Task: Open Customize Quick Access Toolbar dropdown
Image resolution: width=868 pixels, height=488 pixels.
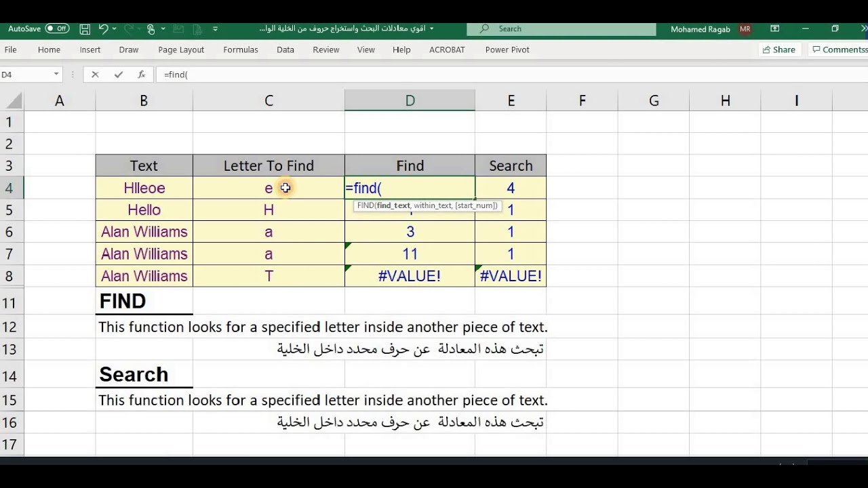Action: point(215,29)
